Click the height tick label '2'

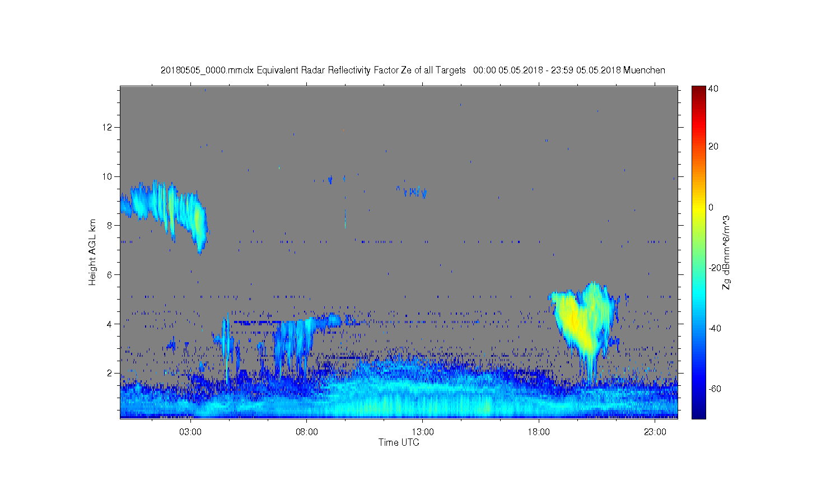[x=110, y=373]
